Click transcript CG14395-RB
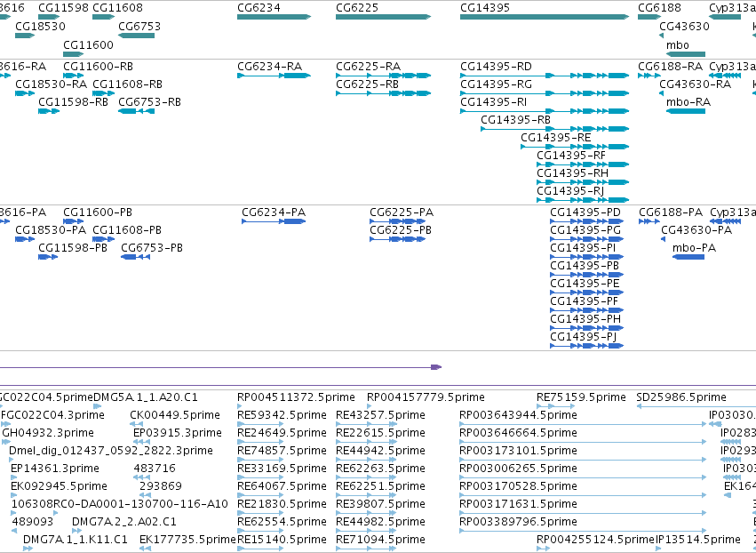Screen dimensions: 756x553 555,129
